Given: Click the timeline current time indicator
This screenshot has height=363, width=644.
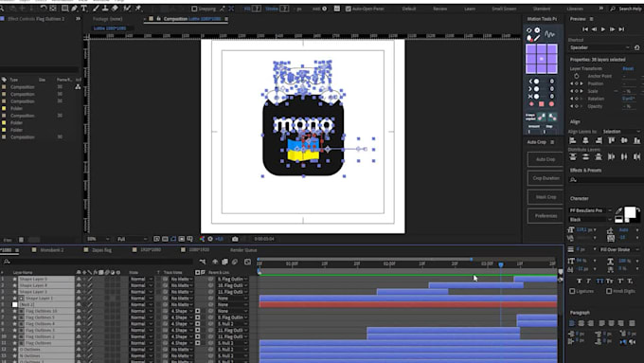Looking at the screenshot, I should coord(501,264).
